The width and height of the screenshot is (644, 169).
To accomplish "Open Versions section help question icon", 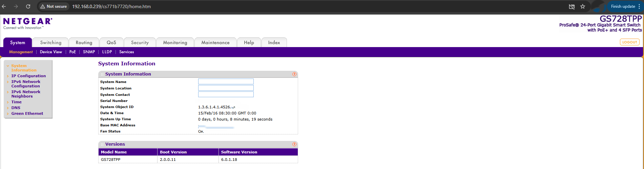I will coord(294,144).
